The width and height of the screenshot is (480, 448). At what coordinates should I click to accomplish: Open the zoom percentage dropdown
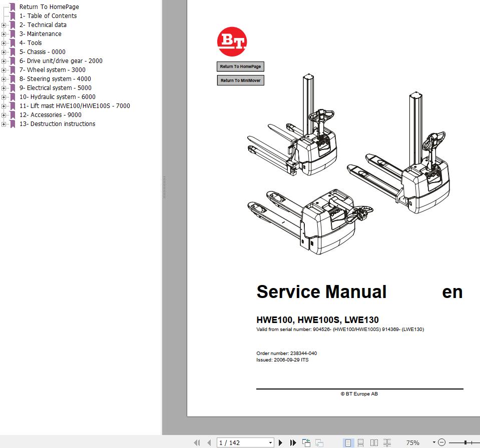pos(434,442)
